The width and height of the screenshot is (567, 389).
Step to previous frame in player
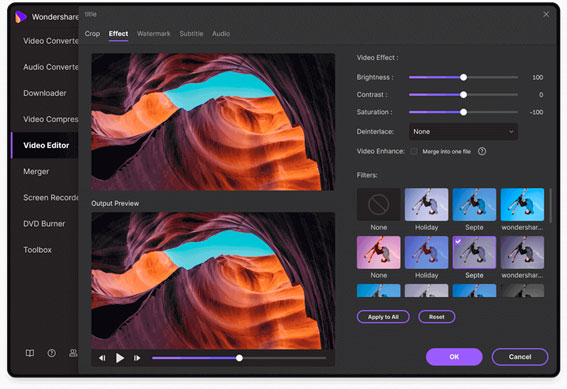[102, 358]
